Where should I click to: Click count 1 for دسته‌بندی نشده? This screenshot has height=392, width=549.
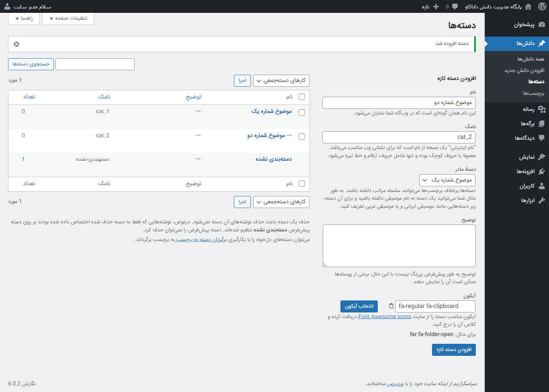(23, 159)
